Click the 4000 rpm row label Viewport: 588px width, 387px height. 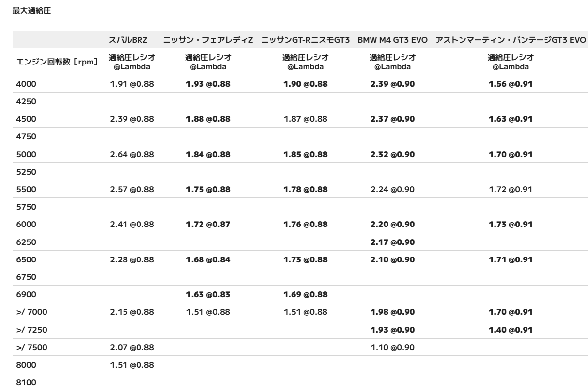coord(26,84)
